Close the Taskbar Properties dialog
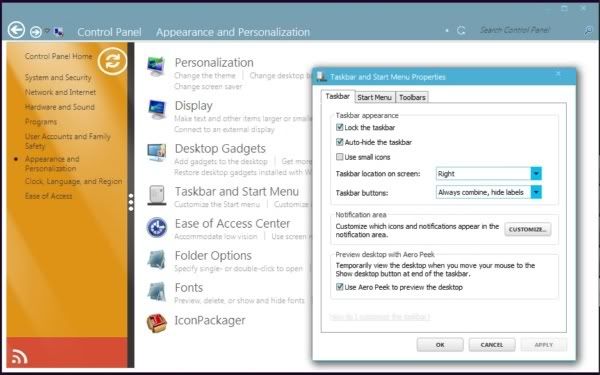The image size is (600, 375). (558, 74)
